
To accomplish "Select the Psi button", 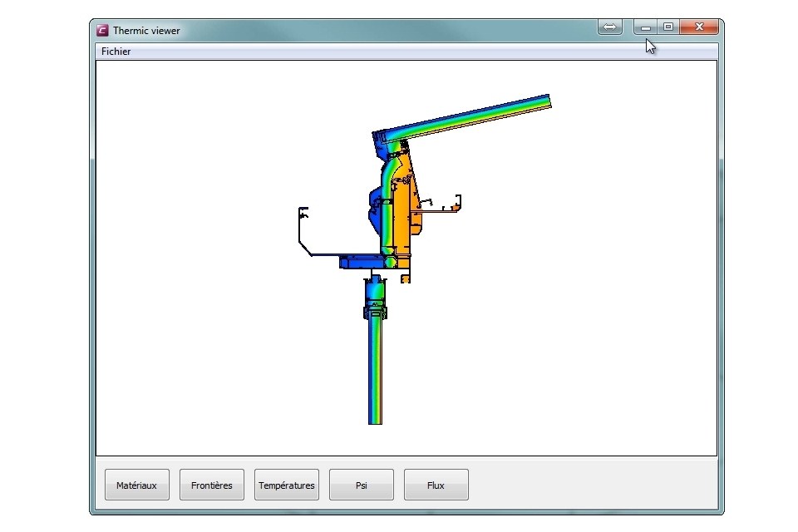I will point(362,485).
